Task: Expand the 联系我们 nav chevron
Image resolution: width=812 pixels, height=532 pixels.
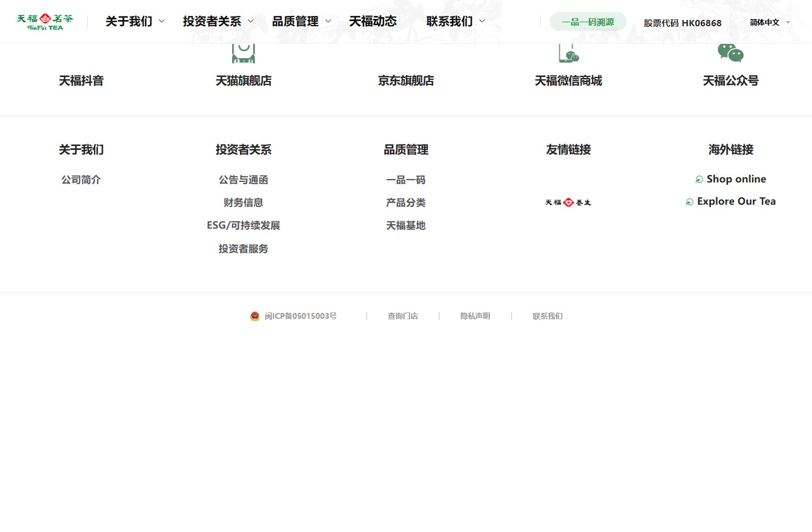Action: tap(482, 21)
